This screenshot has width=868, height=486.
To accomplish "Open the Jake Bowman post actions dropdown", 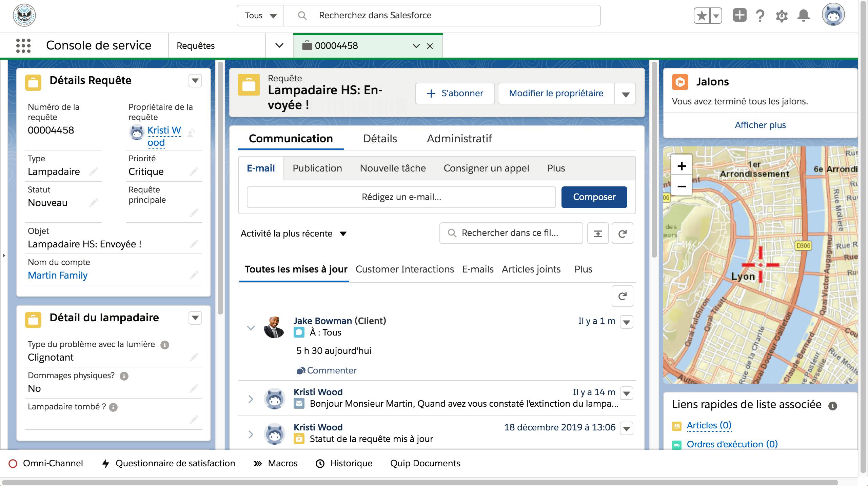I will [x=626, y=322].
